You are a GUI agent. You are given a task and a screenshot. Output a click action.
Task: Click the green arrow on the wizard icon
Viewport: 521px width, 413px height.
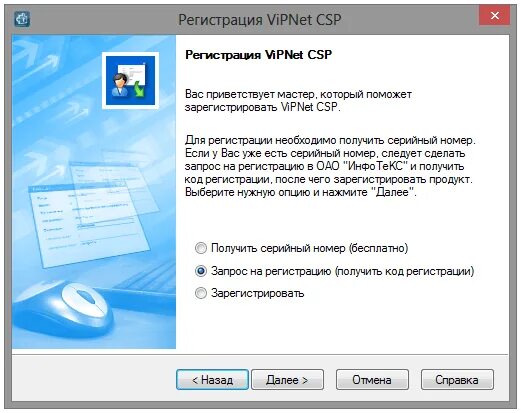(140, 90)
